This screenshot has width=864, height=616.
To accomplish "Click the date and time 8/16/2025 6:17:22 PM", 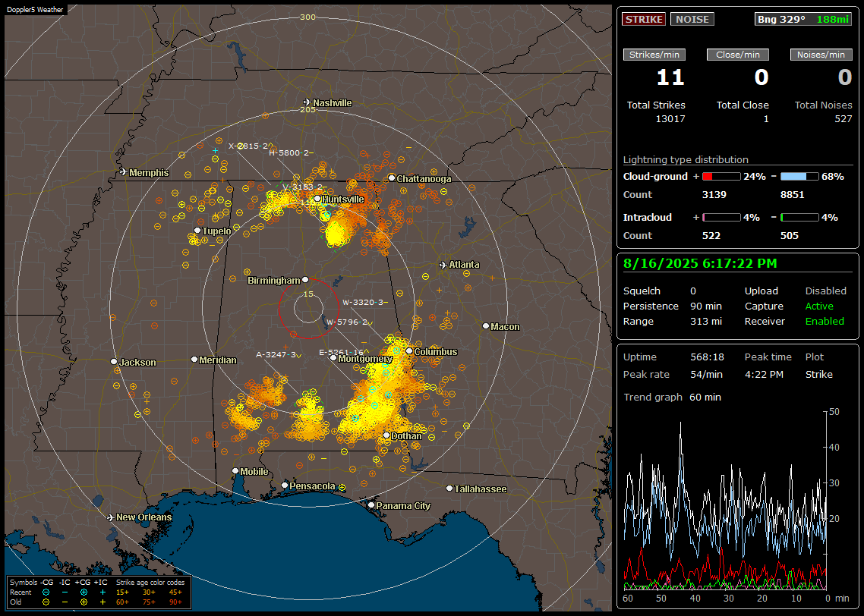I will click(700, 263).
